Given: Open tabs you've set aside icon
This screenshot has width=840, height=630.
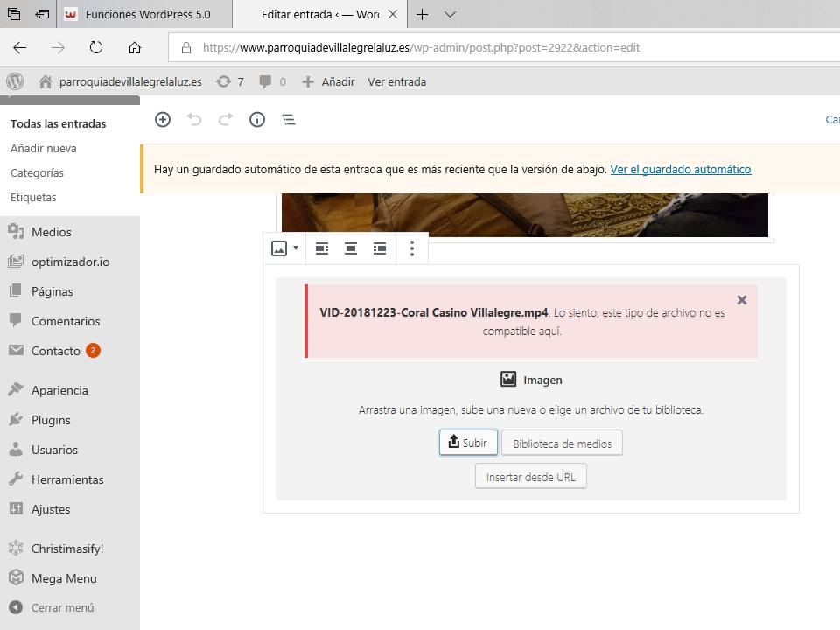Looking at the screenshot, I should (x=14, y=15).
